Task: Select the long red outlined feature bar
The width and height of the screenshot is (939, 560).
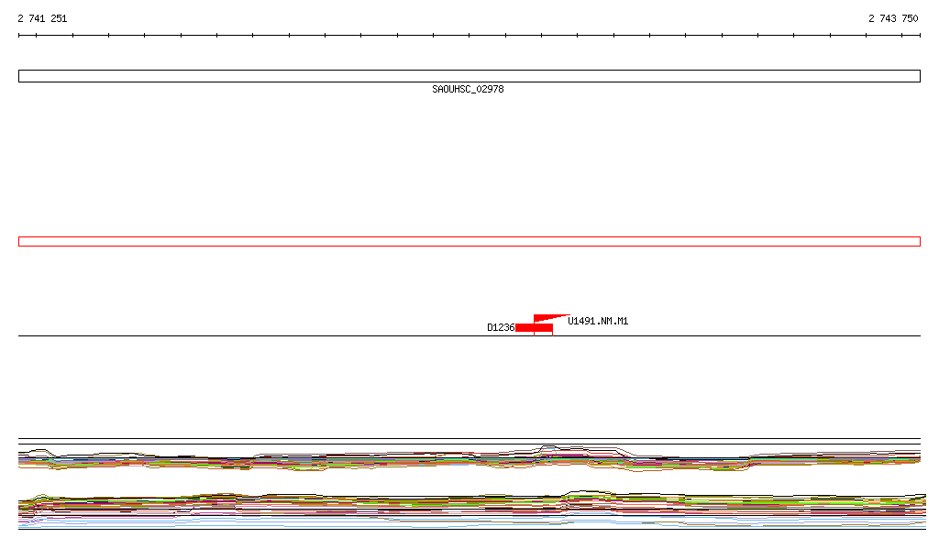Action: [x=469, y=241]
